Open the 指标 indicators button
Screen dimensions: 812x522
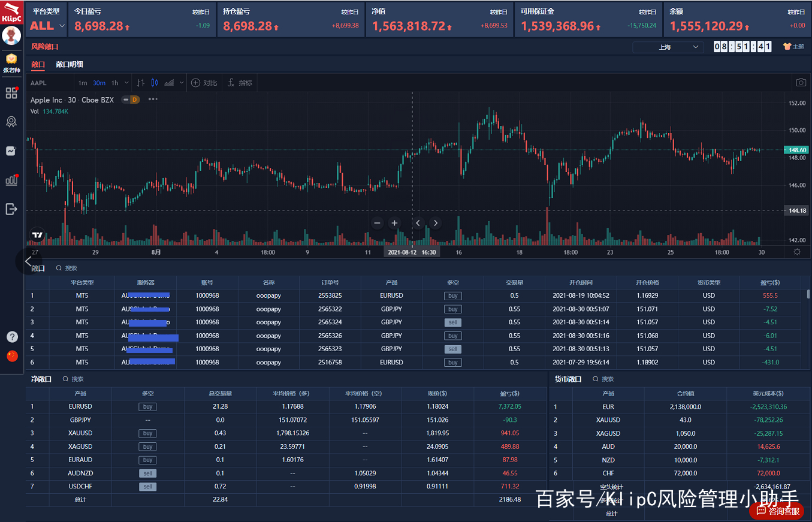[x=240, y=83]
